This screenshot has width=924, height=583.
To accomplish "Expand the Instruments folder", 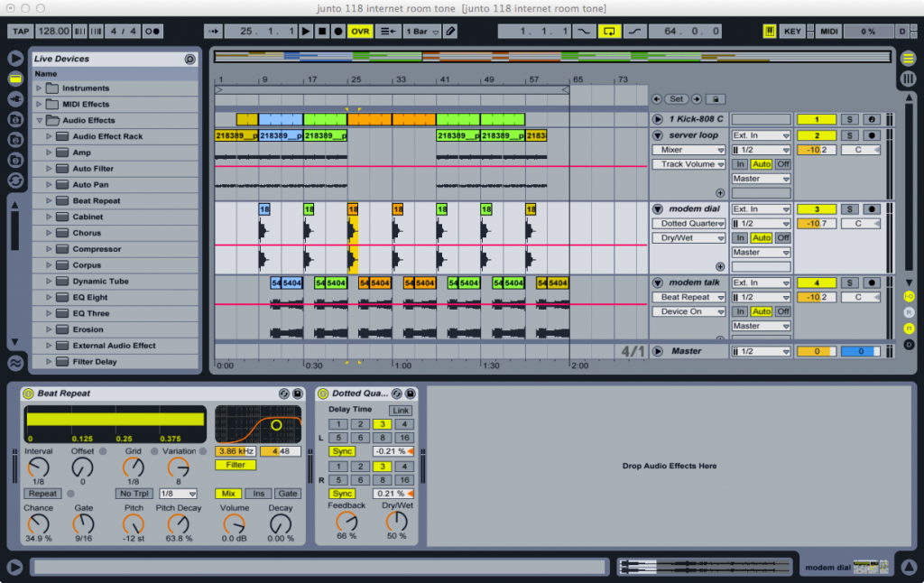I will (x=39, y=88).
